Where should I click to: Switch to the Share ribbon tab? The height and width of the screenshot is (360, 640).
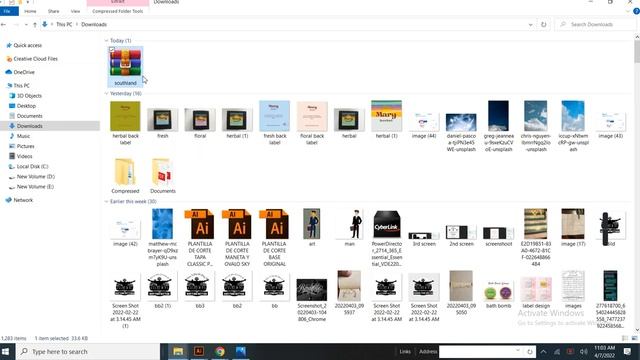pyautogui.click(x=53, y=11)
